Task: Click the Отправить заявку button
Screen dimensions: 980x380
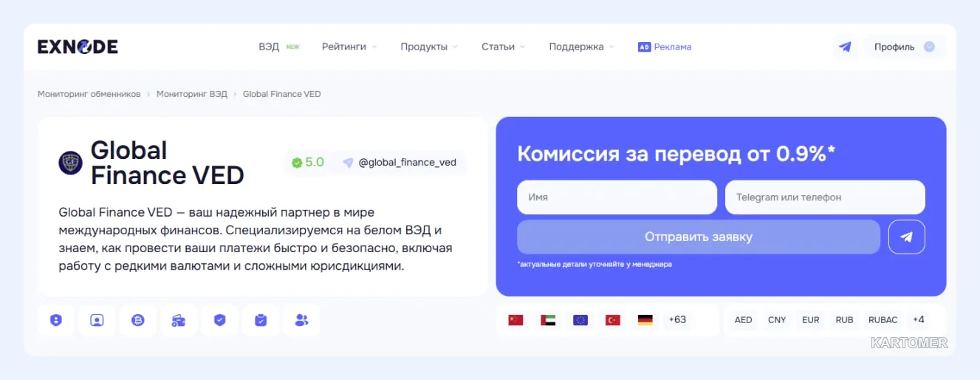Action: coord(699,237)
